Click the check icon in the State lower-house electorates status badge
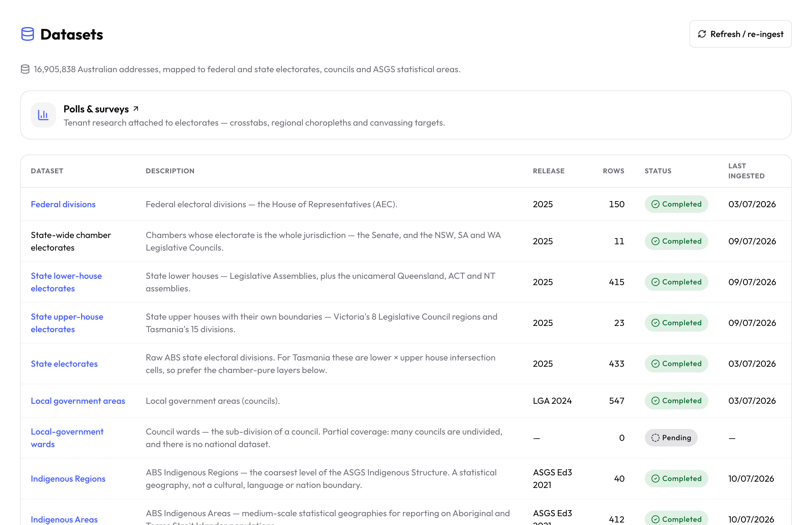The height and width of the screenshot is (525, 812). (656, 282)
